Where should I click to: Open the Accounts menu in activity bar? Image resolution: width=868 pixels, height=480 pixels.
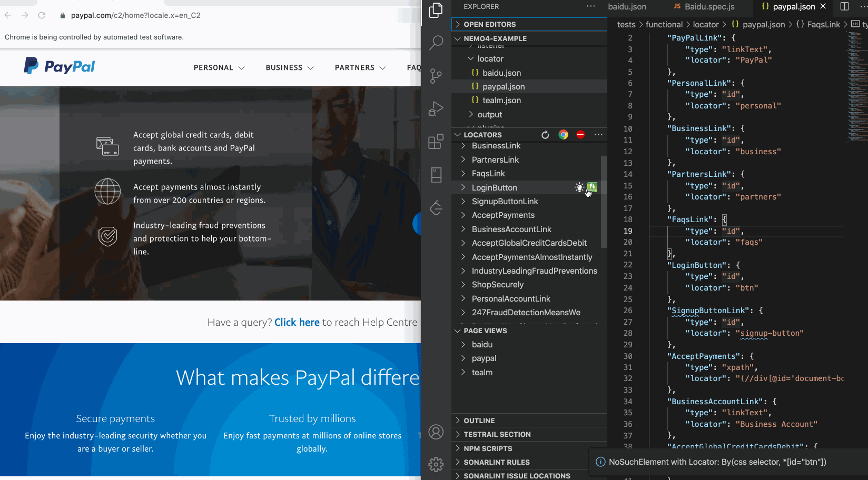point(436,432)
